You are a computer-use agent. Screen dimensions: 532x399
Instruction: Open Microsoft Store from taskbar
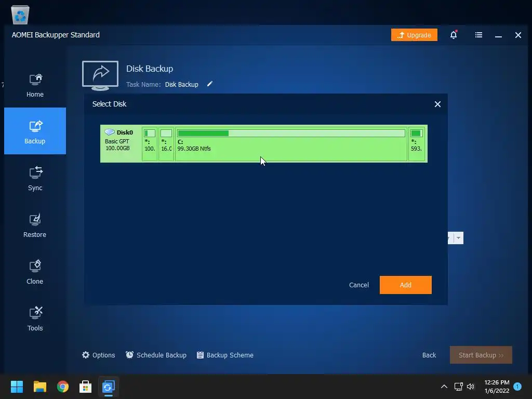86,387
